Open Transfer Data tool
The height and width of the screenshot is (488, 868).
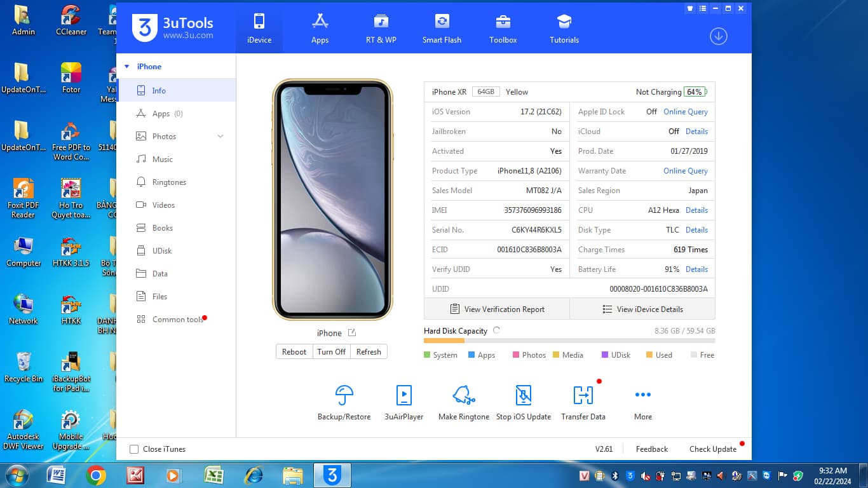583,402
